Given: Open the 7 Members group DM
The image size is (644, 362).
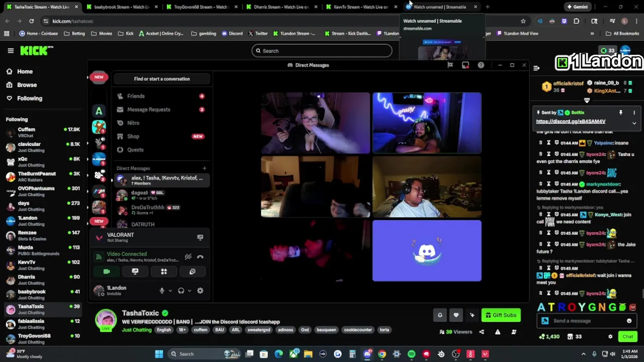Looking at the screenshot, I should 161,180.
